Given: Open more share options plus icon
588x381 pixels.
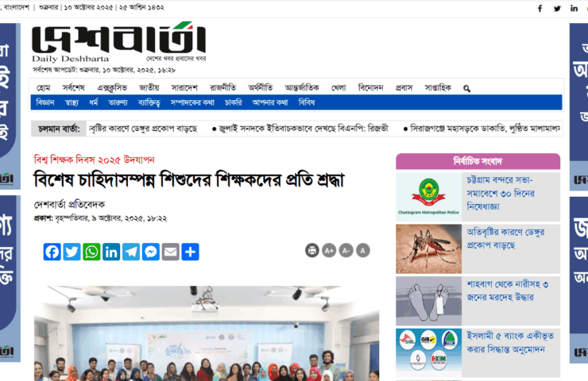Looking at the screenshot, I should 191,252.
